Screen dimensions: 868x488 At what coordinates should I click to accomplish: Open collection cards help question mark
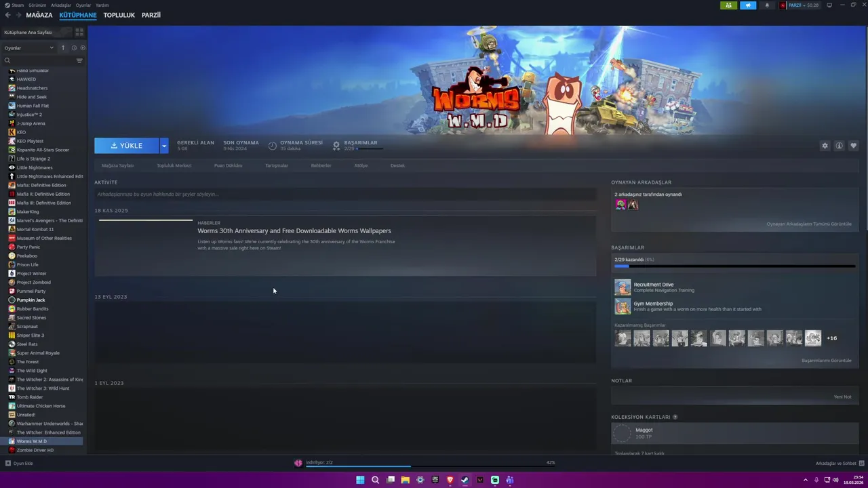click(x=675, y=417)
